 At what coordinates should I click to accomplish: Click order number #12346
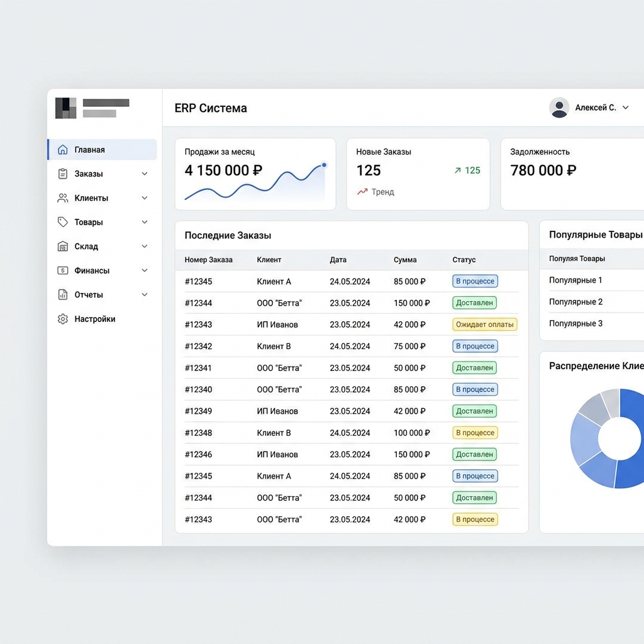point(198,454)
